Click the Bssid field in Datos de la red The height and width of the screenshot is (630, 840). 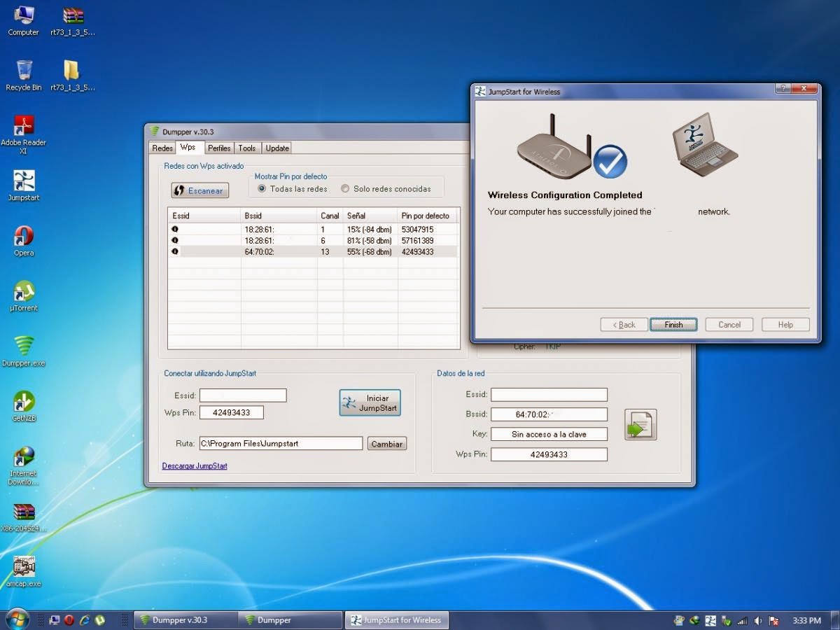(x=549, y=414)
